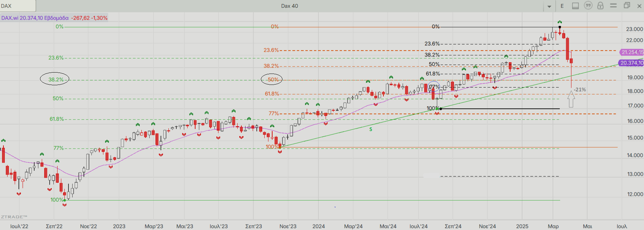Click the purple 20.374,10 price tag
Image resolution: width=644 pixels, height=230 pixels.
pyautogui.click(x=631, y=63)
